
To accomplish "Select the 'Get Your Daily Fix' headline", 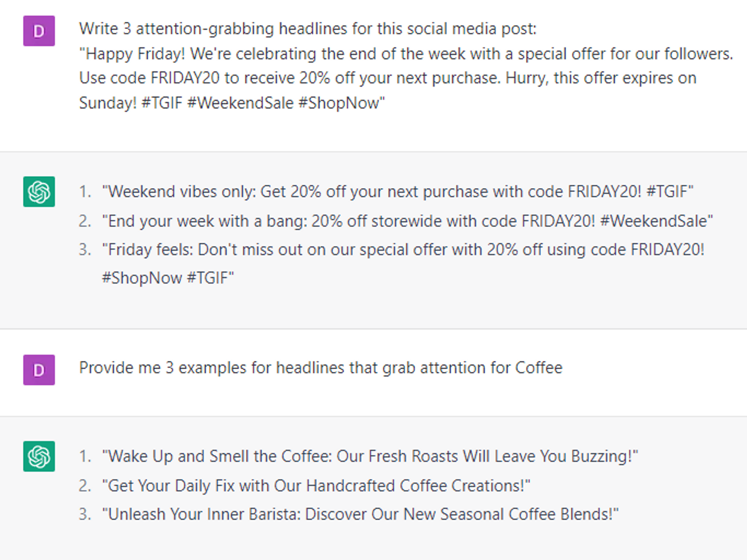I will 316,485.
